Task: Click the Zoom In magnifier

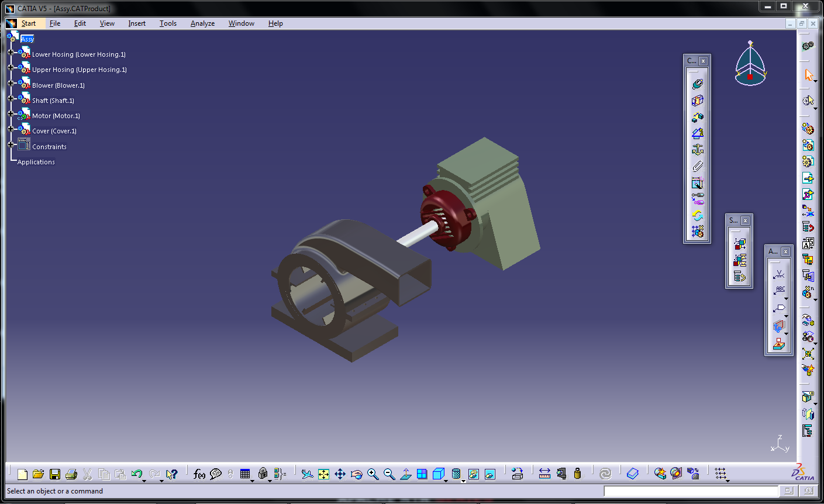Action: [x=373, y=474]
